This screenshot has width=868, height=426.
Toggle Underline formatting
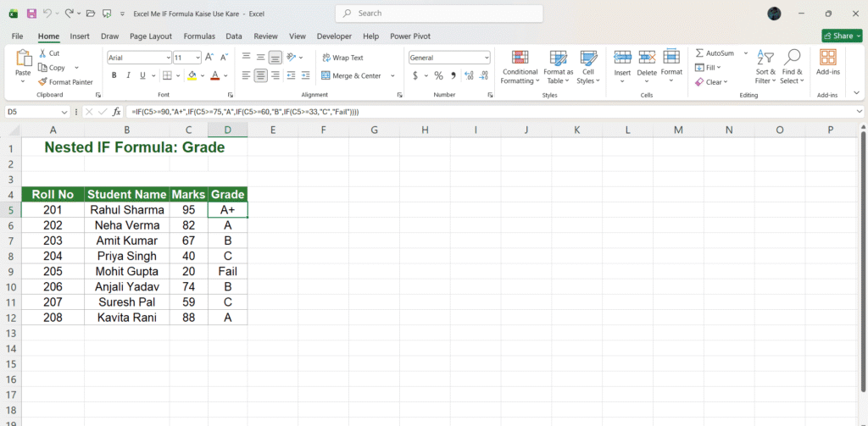(142, 75)
